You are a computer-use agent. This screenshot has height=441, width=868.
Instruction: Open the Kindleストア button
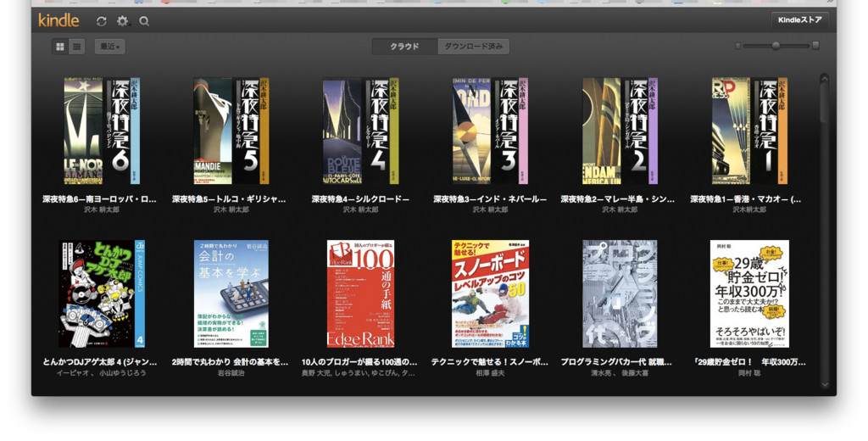[x=800, y=20]
